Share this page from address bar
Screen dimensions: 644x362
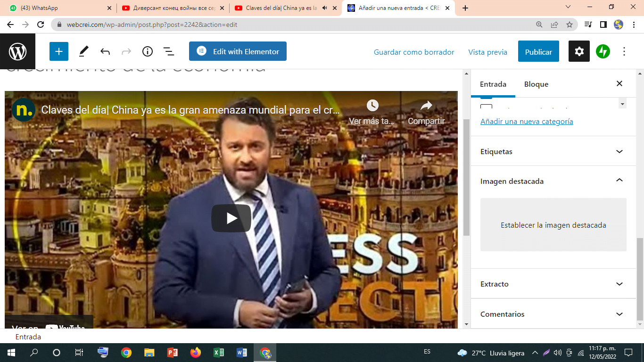[x=554, y=25]
